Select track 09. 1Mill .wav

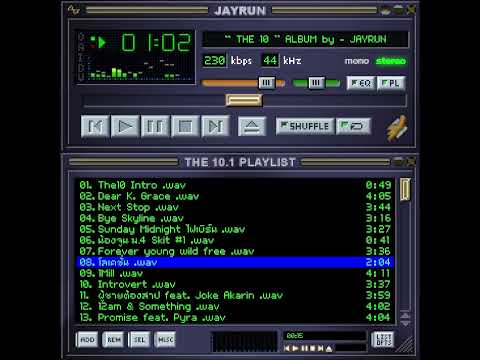(235, 273)
